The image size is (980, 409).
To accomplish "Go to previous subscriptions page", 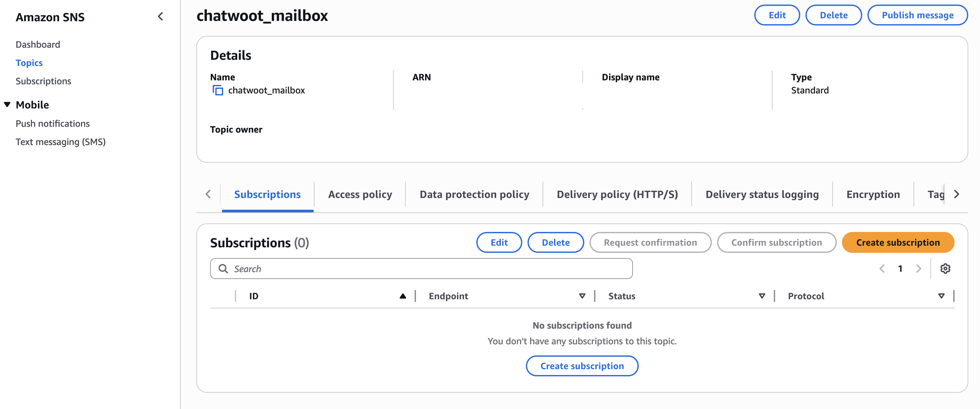I will 882,269.
